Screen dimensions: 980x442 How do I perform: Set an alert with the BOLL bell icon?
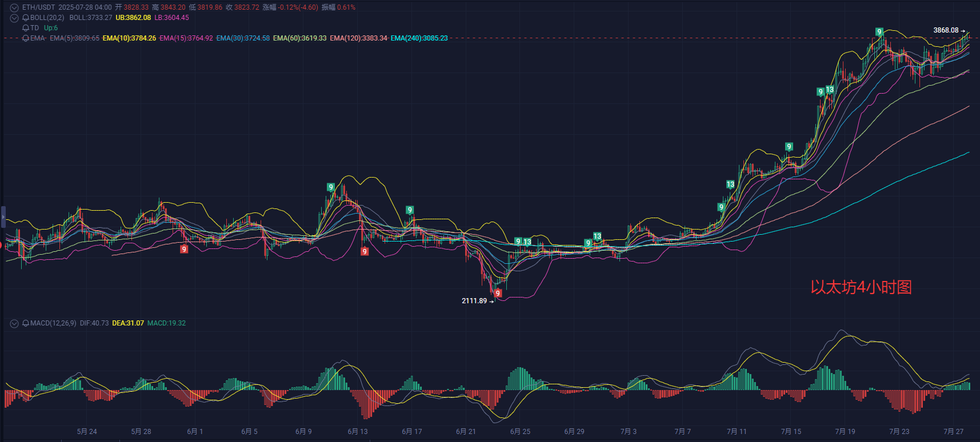click(x=26, y=18)
